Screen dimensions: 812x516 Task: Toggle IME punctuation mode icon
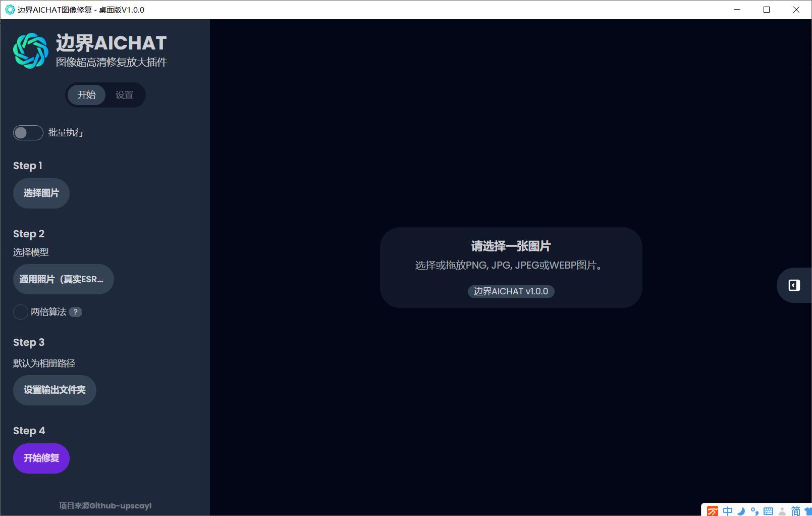754,511
